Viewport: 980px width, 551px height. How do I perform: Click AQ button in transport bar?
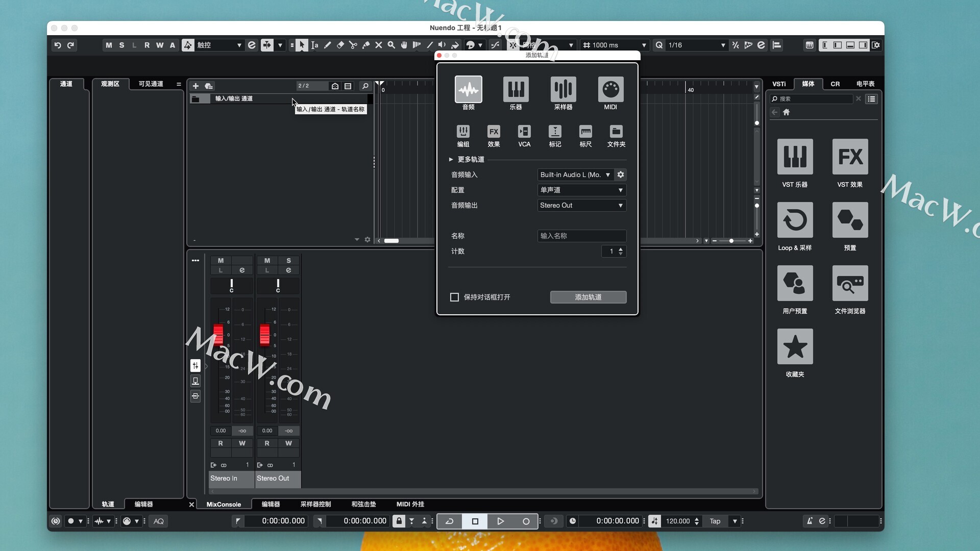pos(159,521)
